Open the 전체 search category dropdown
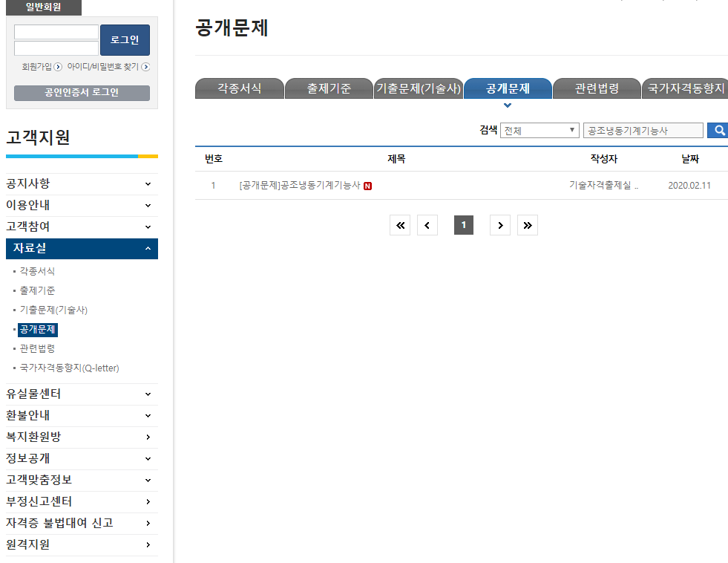This screenshot has height=563, width=728. 540,131
